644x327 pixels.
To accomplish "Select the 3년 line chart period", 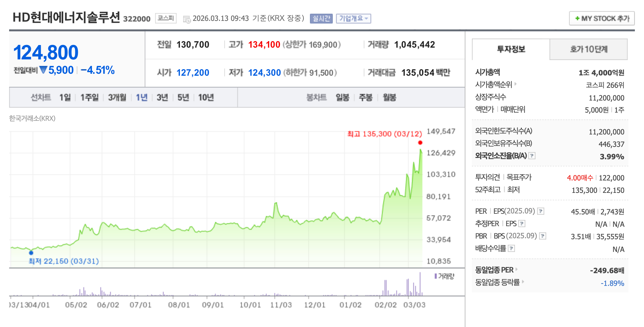I will tap(162, 97).
